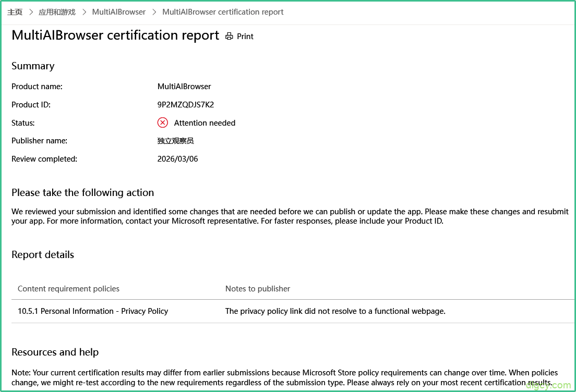Click the Resources and help heading
The image size is (576, 392).
pos(55,352)
